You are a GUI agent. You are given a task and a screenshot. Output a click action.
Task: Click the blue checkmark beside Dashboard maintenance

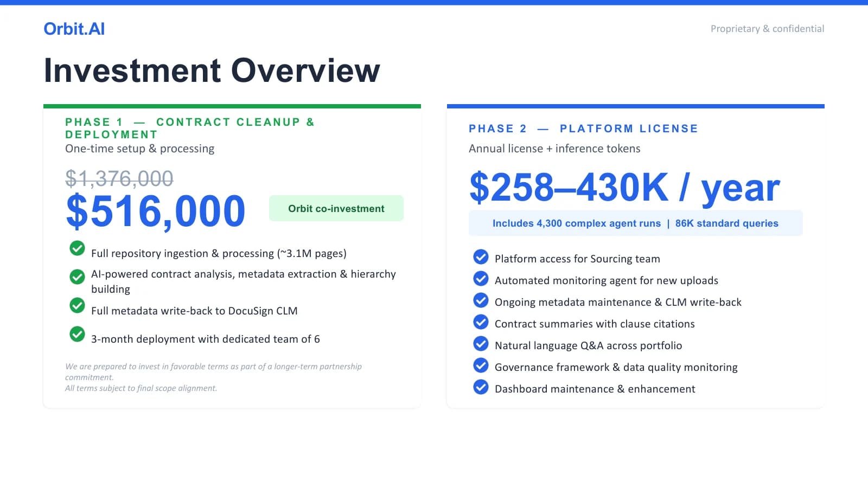click(x=481, y=387)
